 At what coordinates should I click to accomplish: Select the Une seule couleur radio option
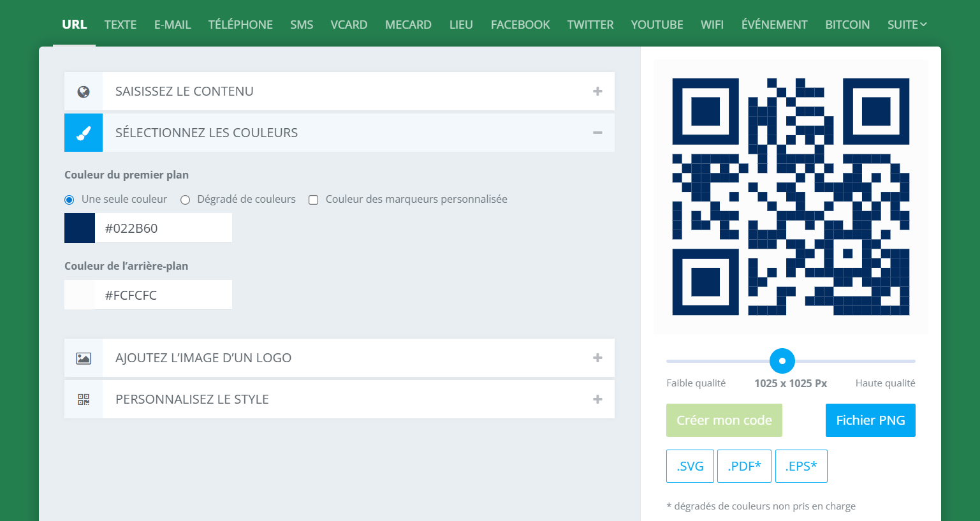[x=69, y=200]
